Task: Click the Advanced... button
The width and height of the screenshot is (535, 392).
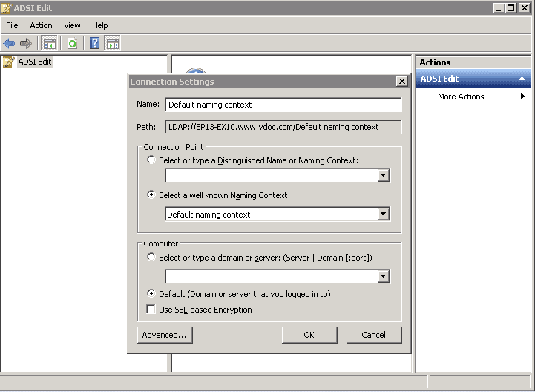Action: pos(165,335)
